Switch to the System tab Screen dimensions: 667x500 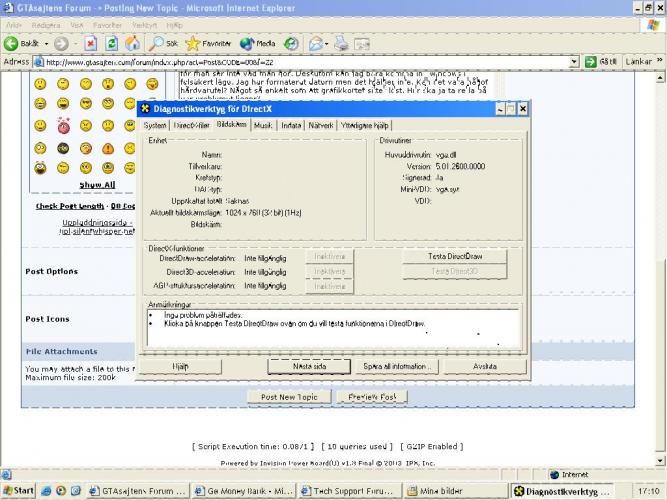(x=154, y=126)
